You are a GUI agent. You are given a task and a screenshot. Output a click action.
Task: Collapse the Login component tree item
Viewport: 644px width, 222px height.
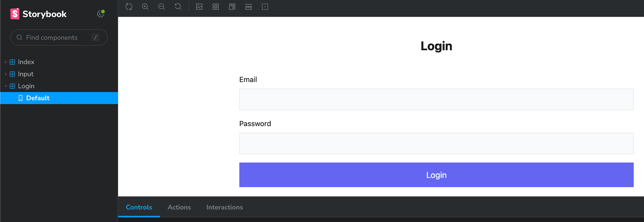coord(26,86)
